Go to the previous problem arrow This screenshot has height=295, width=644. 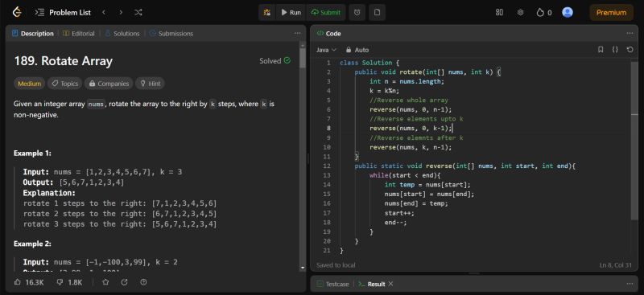(104, 12)
